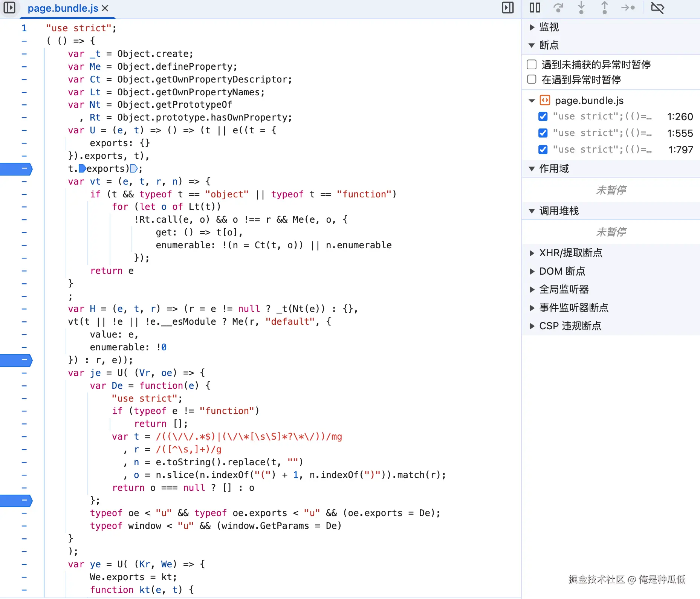Uncheck breakpoint at 1:260
This screenshot has width=700, height=599.
[543, 116]
